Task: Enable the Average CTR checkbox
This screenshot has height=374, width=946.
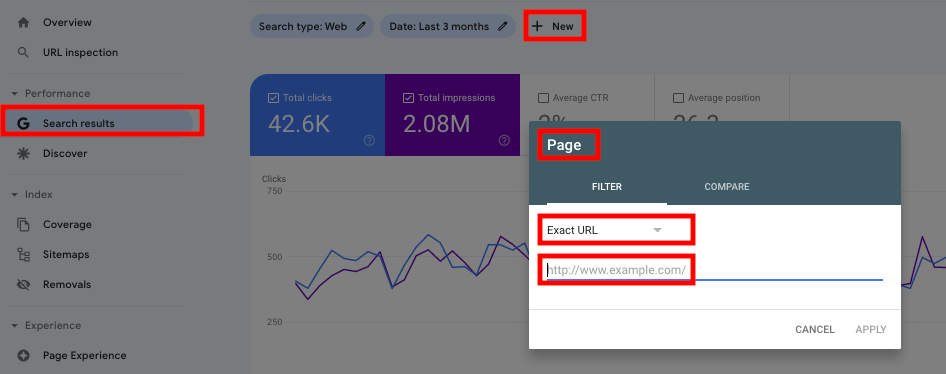Action: (543, 98)
